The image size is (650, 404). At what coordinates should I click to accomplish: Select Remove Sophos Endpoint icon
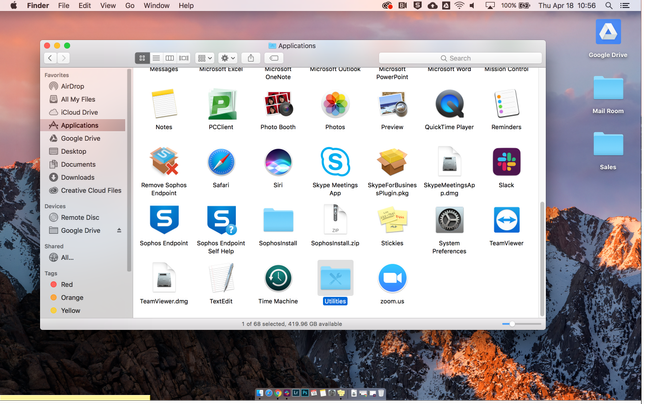(164, 162)
